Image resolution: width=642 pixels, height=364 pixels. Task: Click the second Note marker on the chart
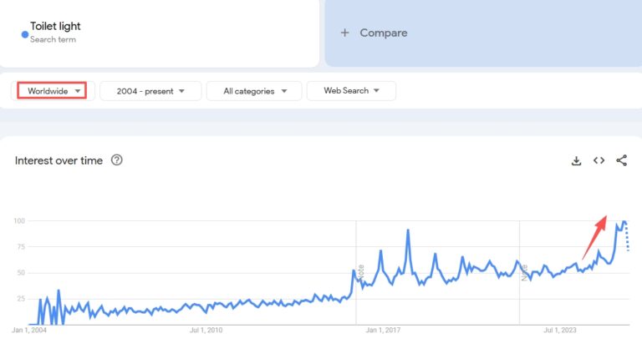(x=525, y=272)
